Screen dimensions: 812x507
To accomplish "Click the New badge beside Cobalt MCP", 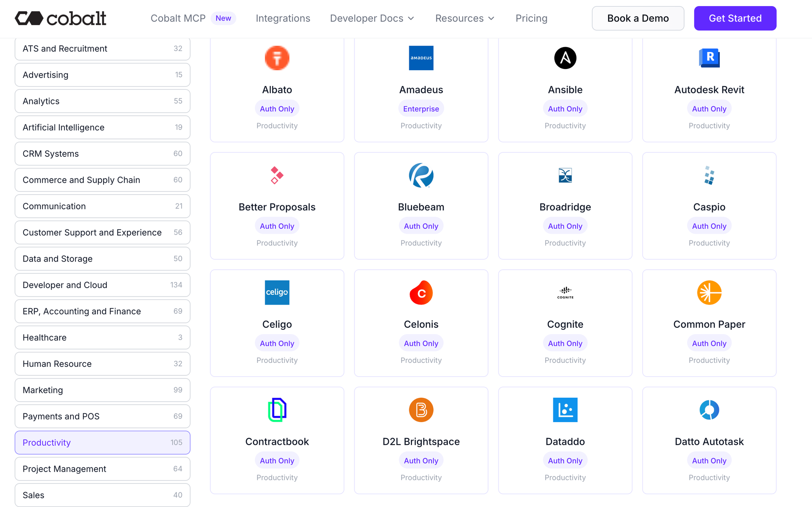I will (223, 18).
